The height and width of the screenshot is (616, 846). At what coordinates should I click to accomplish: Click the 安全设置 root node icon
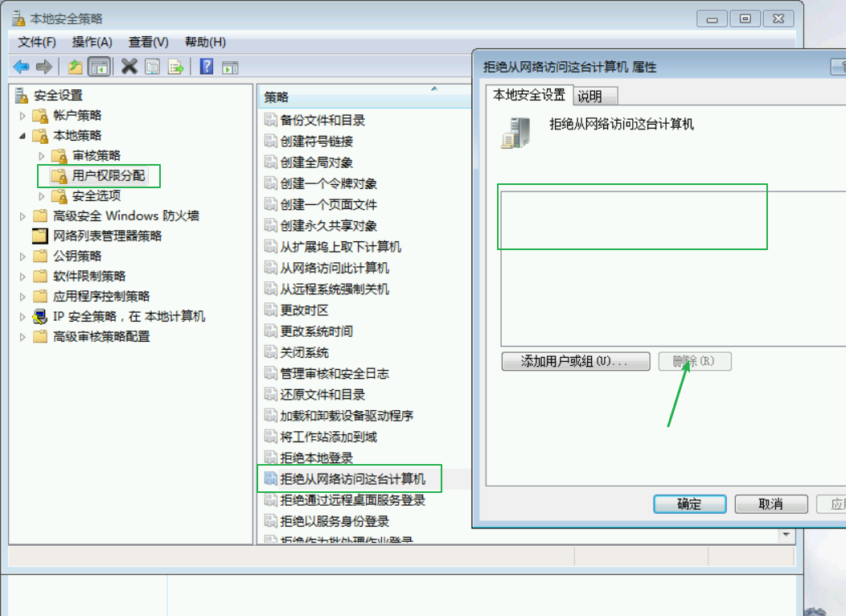(21, 96)
